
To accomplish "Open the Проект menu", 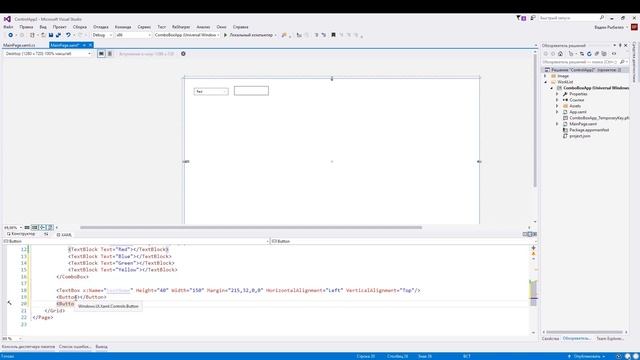I will coord(60,27).
